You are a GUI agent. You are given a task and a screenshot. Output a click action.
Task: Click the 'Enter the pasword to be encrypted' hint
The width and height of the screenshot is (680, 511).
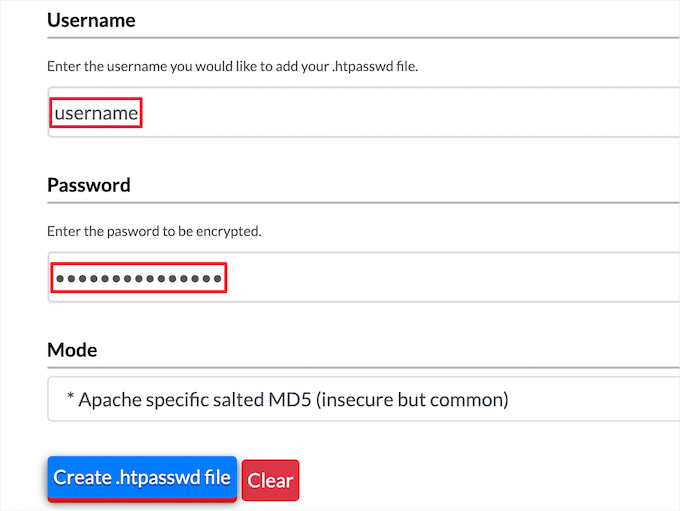point(154,231)
